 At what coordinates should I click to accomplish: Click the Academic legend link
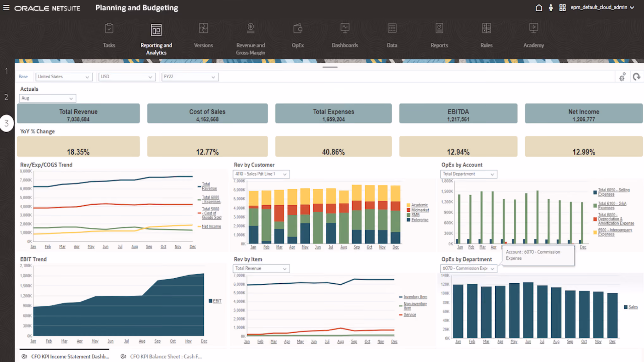(419, 205)
